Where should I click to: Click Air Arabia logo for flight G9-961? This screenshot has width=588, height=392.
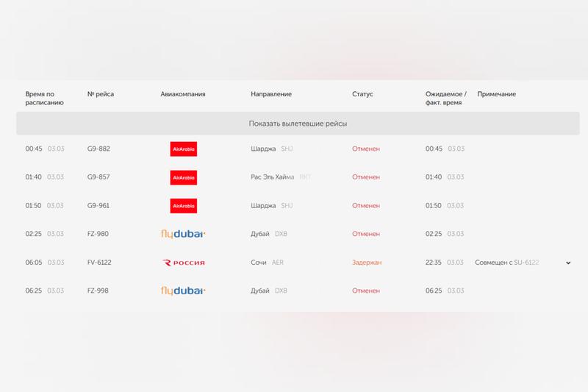pyautogui.click(x=183, y=206)
